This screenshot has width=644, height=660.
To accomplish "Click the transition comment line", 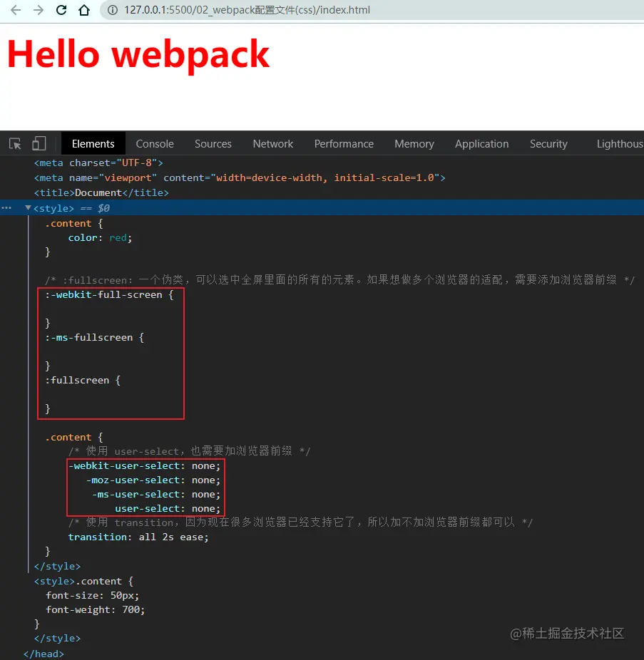I will [x=300, y=522].
